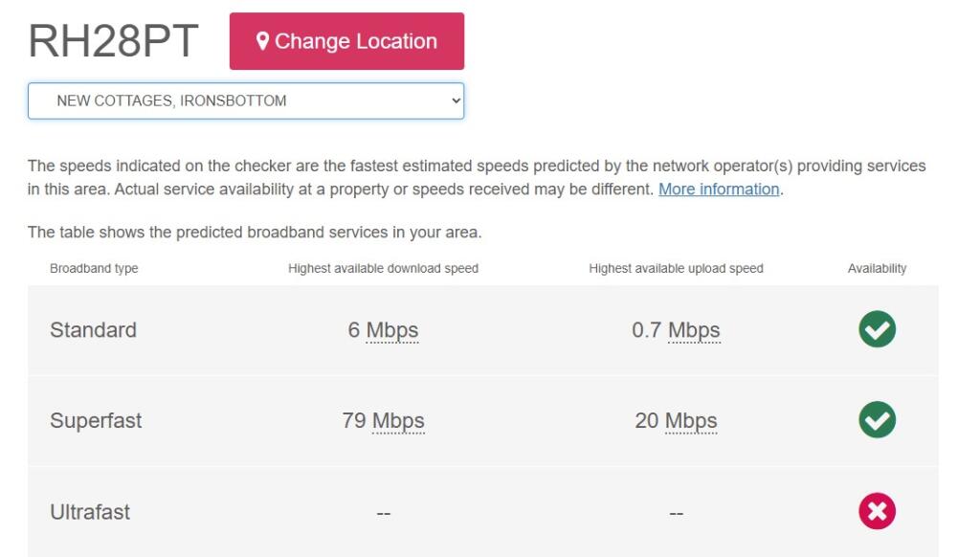Select the Ultrafast broadband row label

[x=90, y=512]
